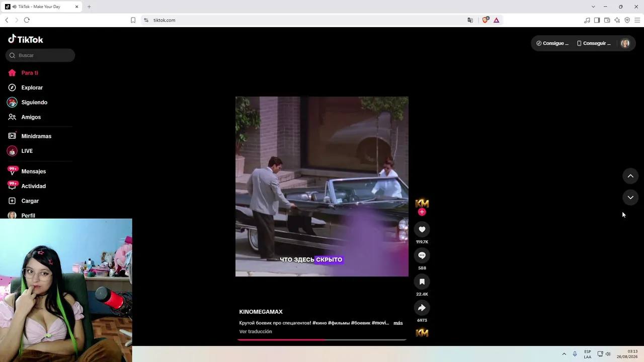This screenshot has height=362, width=644.
Task: Click the TikTok logo
Action: (26, 39)
